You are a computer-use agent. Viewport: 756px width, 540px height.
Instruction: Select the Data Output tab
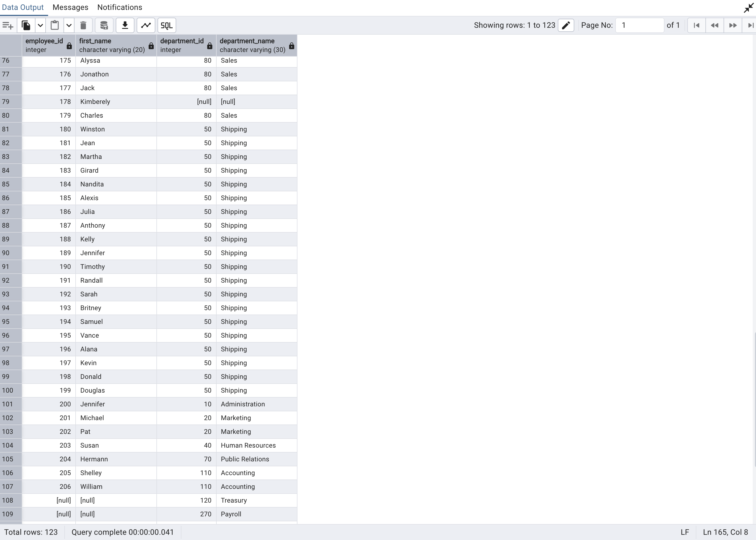click(23, 7)
